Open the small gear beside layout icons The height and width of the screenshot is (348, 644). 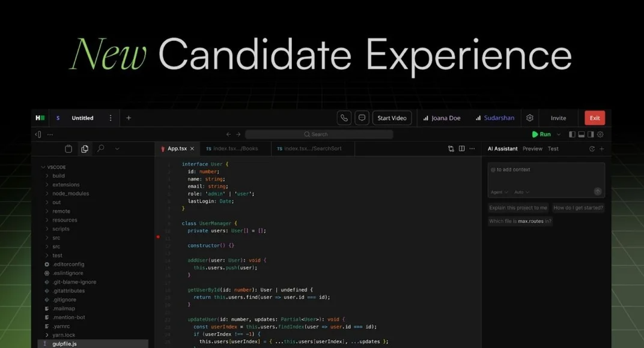tap(601, 134)
